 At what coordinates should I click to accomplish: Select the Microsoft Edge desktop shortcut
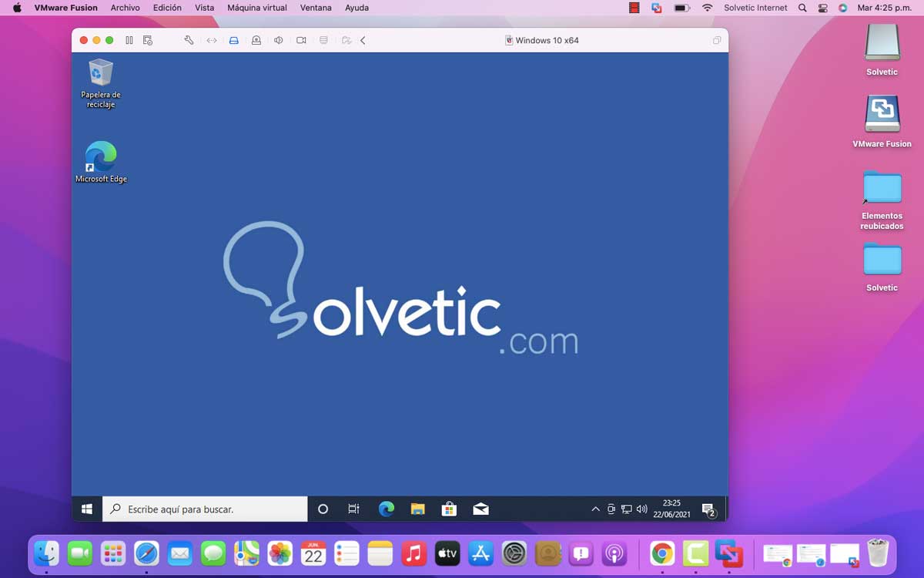pyautogui.click(x=101, y=163)
